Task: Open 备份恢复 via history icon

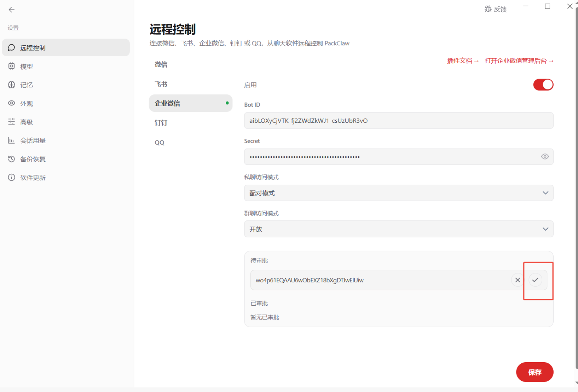Action: pos(12,159)
